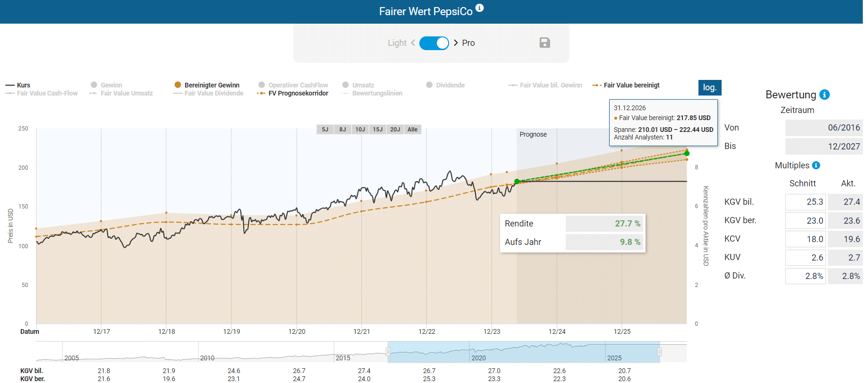Click Ø Div. Schnitt value 2.8%
The height and width of the screenshot is (383, 868).
click(x=806, y=276)
